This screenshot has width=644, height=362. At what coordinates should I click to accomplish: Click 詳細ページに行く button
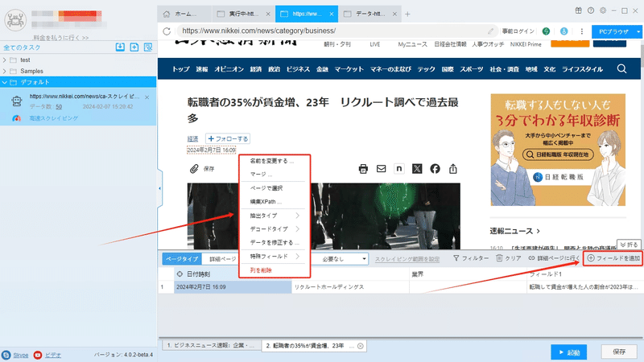[554, 258]
